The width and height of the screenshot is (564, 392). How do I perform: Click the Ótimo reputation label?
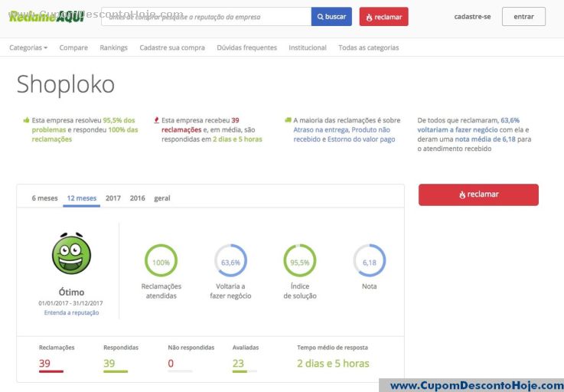pyautogui.click(x=71, y=292)
